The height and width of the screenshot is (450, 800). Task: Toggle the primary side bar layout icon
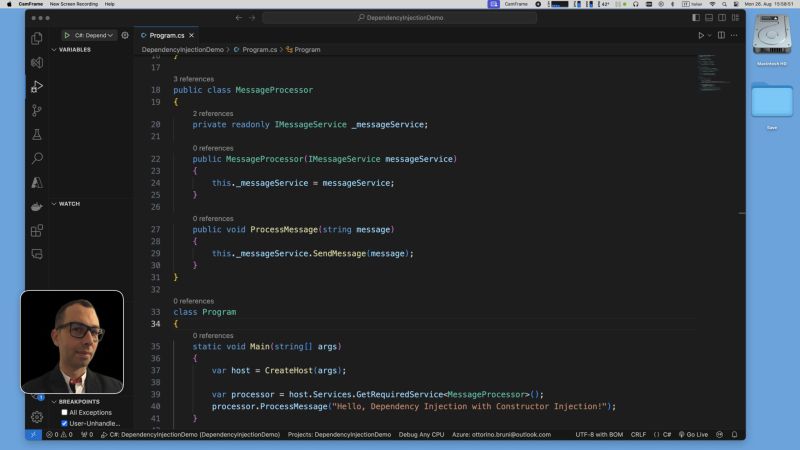coord(696,17)
